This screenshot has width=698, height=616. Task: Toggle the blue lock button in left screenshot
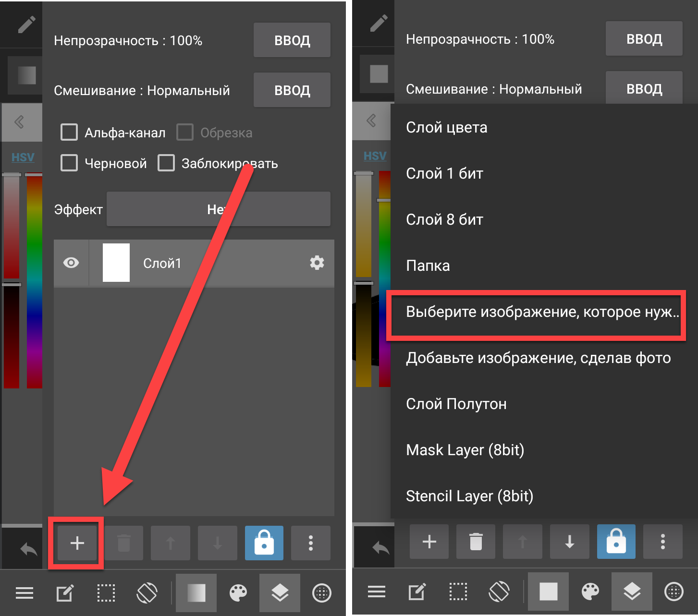click(264, 543)
